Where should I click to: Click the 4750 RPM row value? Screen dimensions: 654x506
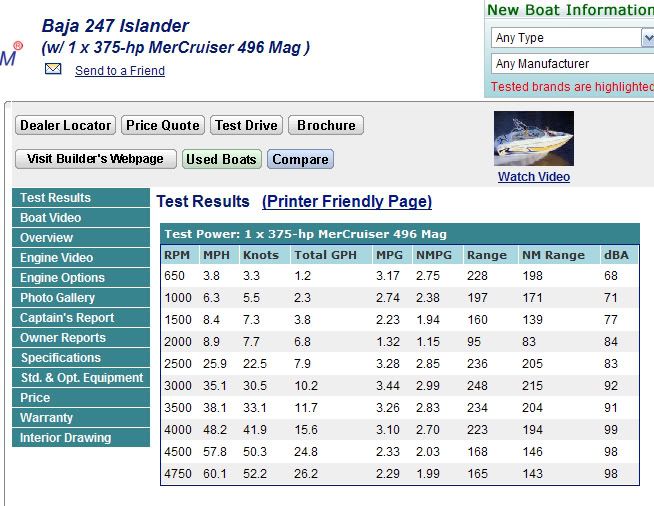coord(178,474)
